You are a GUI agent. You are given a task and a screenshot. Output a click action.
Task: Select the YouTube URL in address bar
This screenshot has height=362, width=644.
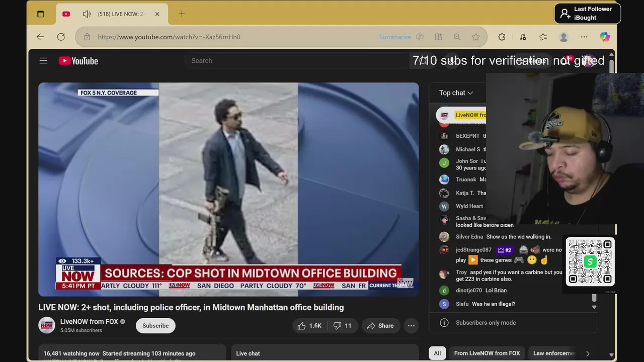169,37
